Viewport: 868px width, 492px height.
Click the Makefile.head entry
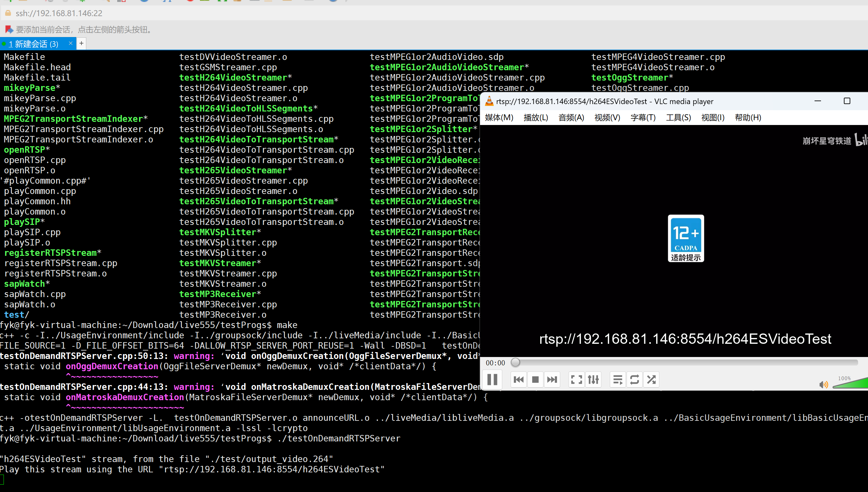[x=37, y=67]
